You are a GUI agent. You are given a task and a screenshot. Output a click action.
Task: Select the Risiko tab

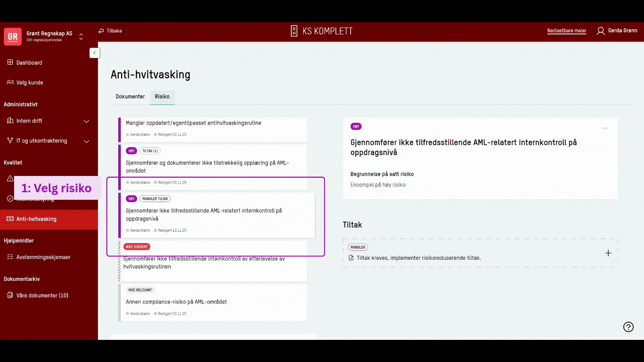[162, 97]
